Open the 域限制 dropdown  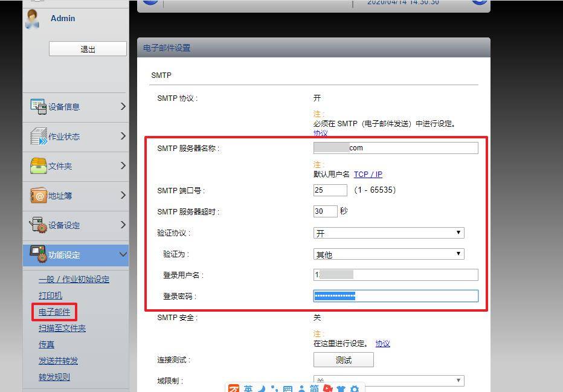tap(388, 381)
